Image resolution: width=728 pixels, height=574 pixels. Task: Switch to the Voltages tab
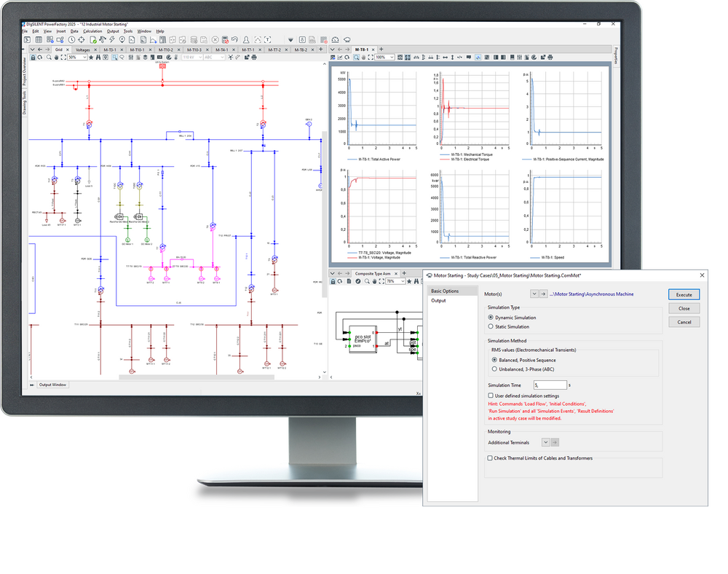pos(83,50)
